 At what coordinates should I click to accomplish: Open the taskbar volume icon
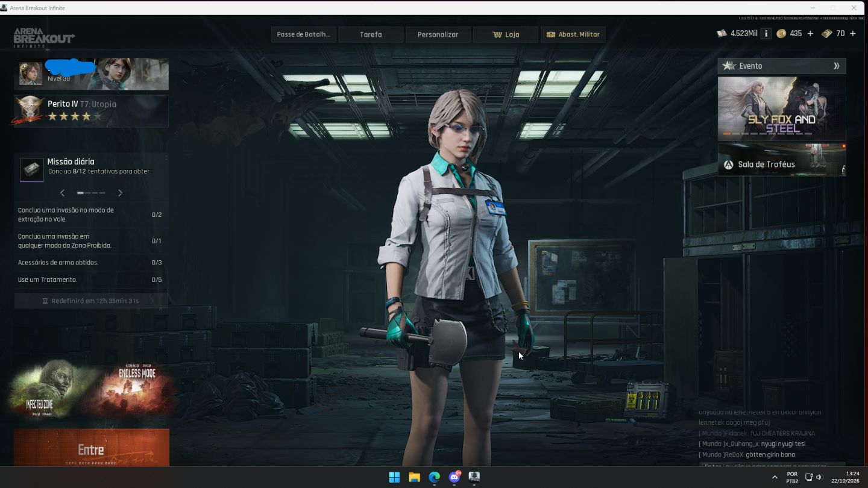tap(819, 477)
